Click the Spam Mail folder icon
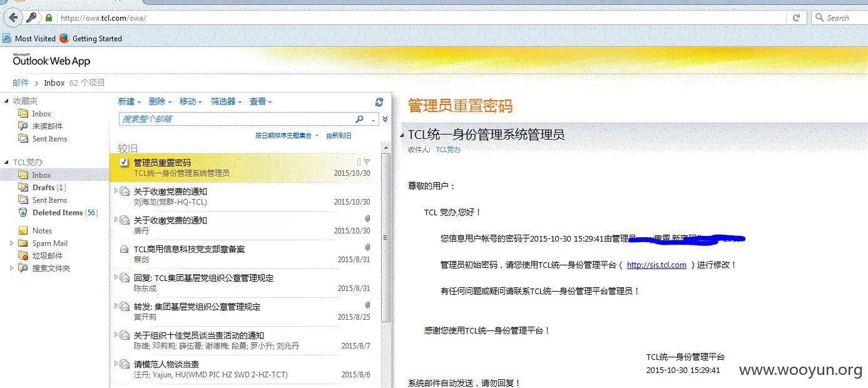The image size is (868, 388). (x=23, y=243)
